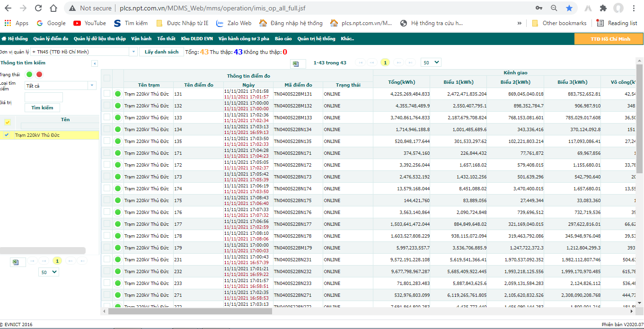The height and width of the screenshot is (329, 644).
Task: Toggle the select-all checkbox in the main table header
Action: pos(107,78)
